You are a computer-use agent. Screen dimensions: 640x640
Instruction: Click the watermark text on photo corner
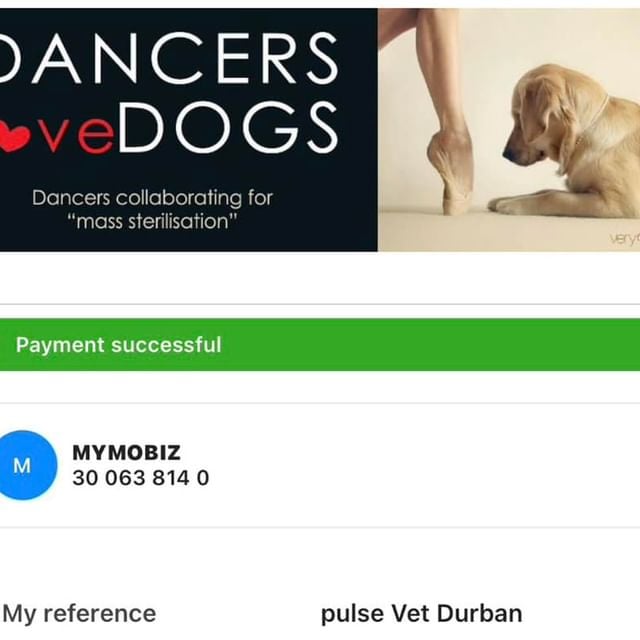(624, 239)
